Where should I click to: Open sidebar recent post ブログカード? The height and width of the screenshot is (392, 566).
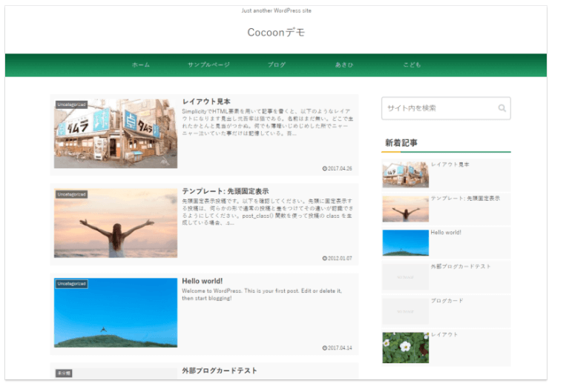tap(447, 301)
